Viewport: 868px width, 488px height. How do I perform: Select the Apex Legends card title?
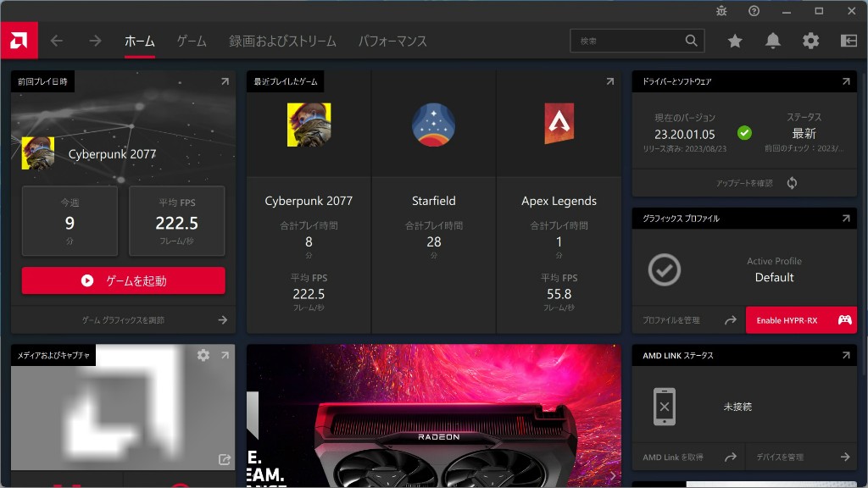(559, 201)
